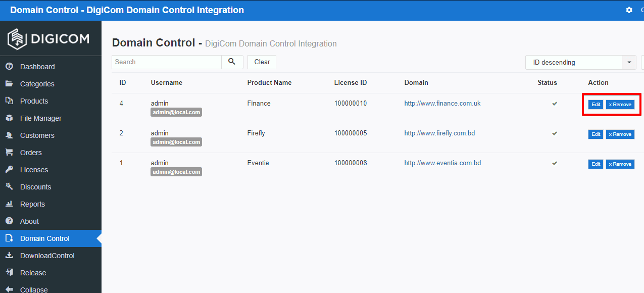Edit the Finance domain entry
The width and height of the screenshot is (644, 293).
[596, 104]
